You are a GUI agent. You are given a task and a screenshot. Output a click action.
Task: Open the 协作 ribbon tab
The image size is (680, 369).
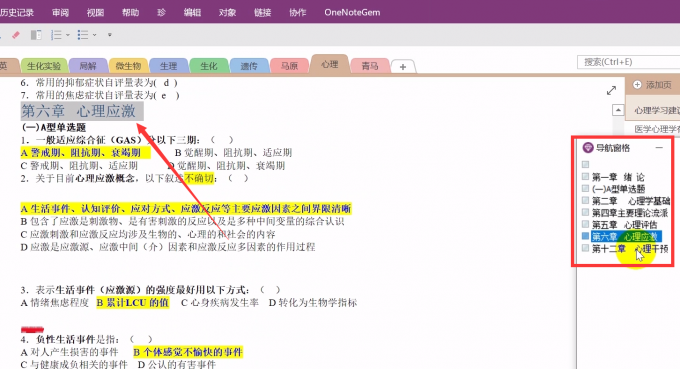pos(298,13)
